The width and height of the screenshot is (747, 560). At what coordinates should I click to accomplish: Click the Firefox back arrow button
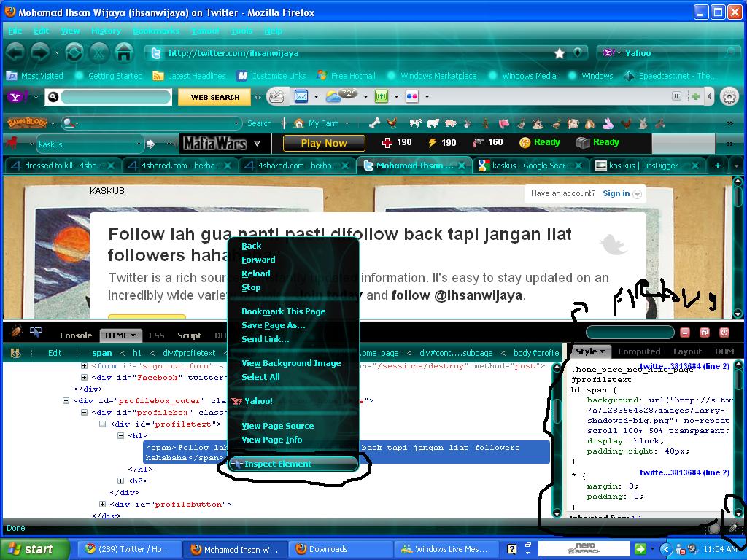15,52
